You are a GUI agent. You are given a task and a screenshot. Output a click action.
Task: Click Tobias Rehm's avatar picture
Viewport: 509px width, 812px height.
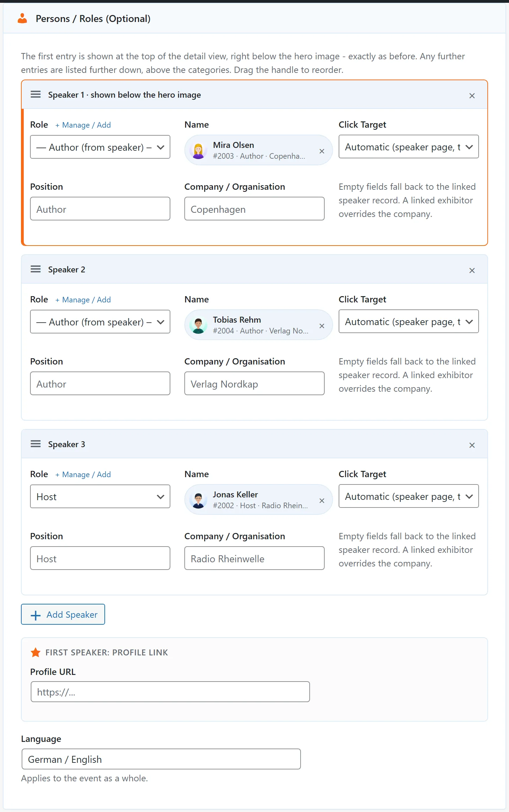(x=198, y=325)
